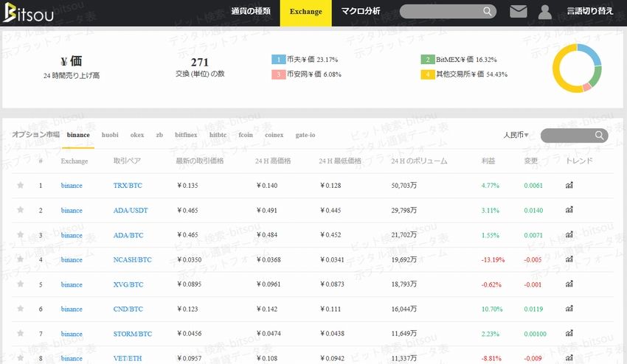The image size is (627, 364).
Task: Favorite the XVG/BTC row star
Action: (21, 284)
